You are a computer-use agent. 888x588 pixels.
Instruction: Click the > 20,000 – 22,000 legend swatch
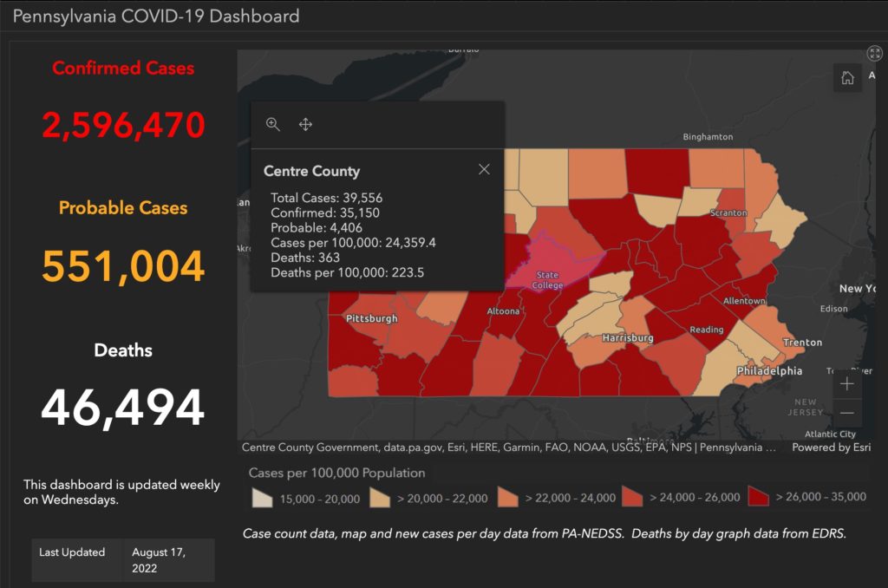[377, 498]
